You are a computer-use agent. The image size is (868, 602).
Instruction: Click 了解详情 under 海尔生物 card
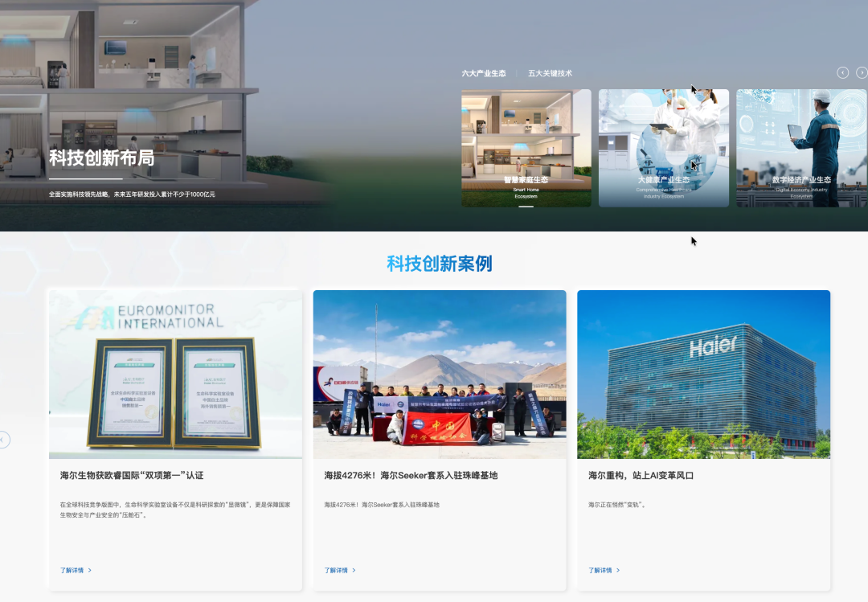pyautogui.click(x=72, y=570)
